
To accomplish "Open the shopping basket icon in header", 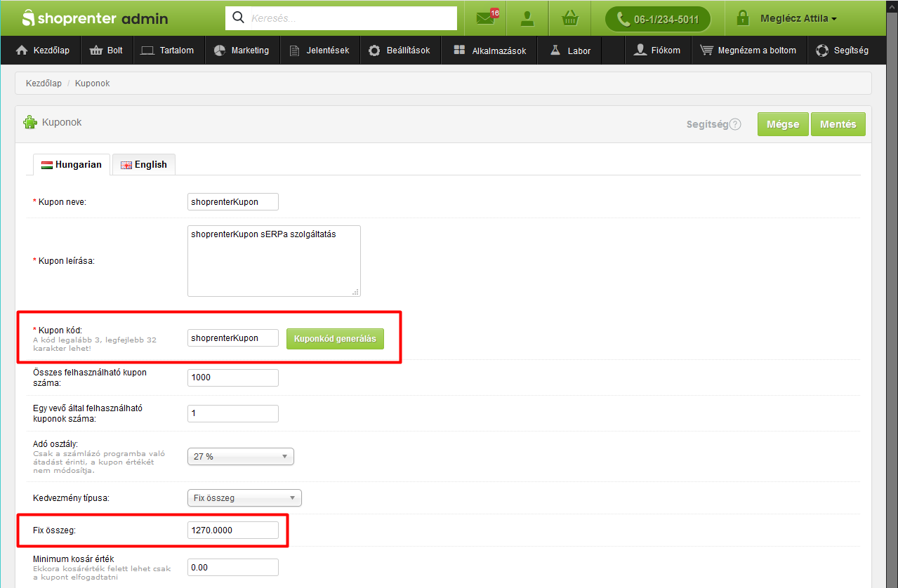I will tap(569, 18).
